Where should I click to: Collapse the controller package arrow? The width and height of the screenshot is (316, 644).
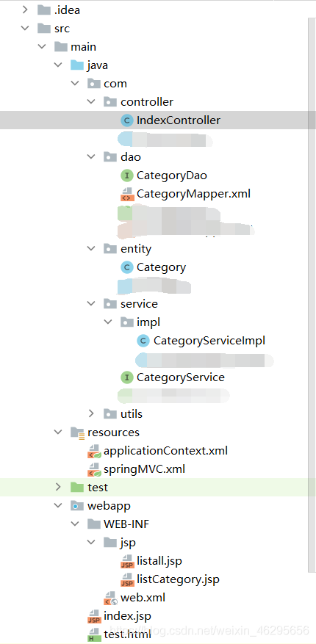(91, 102)
